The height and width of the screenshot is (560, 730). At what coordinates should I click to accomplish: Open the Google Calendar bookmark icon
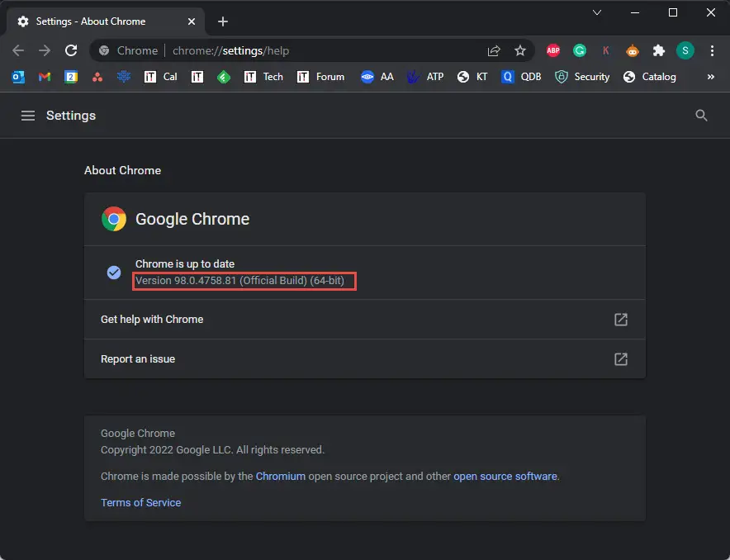click(71, 77)
